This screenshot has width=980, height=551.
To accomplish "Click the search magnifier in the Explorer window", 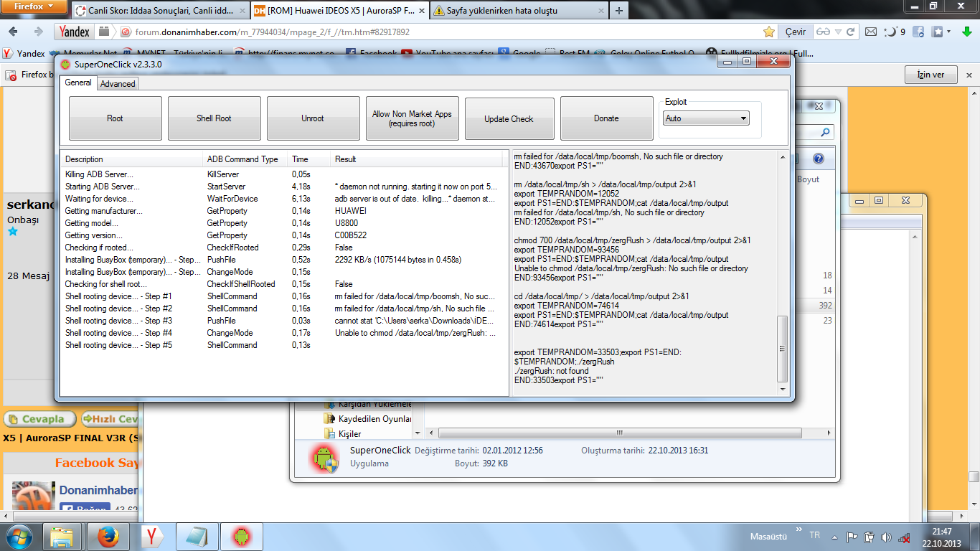I will (x=826, y=133).
